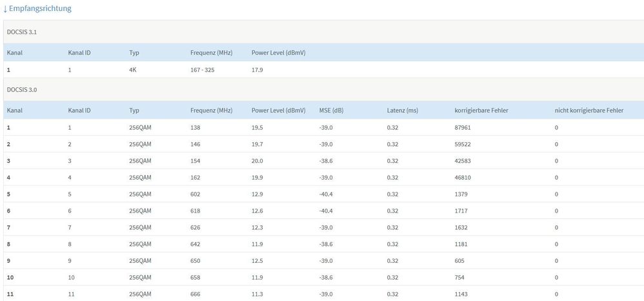This screenshot has width=644, height=301.
Task: Click frequency value 162
Action: tap(196, 178)
